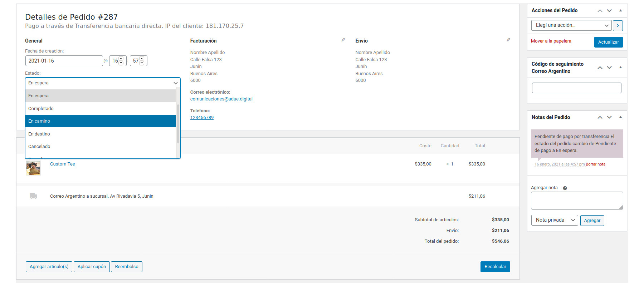Focus the Correo Argentino tracking code field
The image size is (644, 286).
point(576,88)
